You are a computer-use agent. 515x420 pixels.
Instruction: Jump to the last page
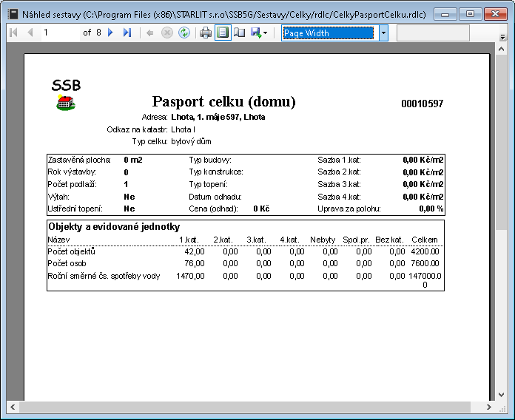pos(127,33)
